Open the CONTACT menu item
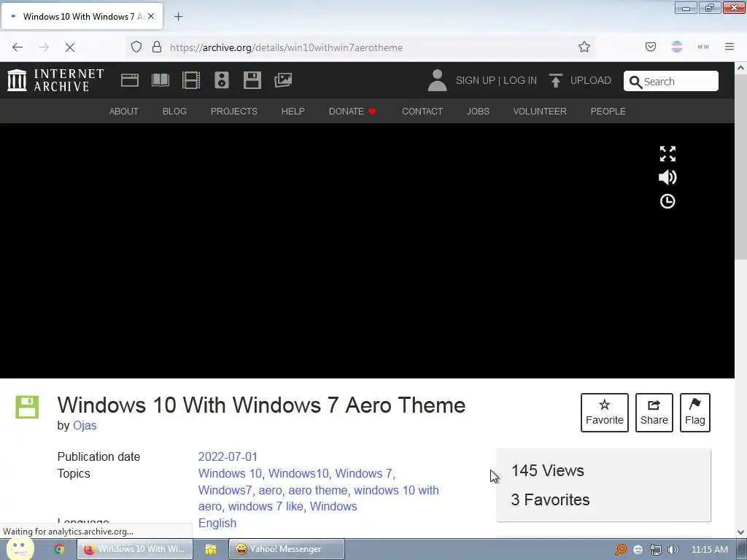Viewport: 747px width, 560px height. [x=422, y=112]
